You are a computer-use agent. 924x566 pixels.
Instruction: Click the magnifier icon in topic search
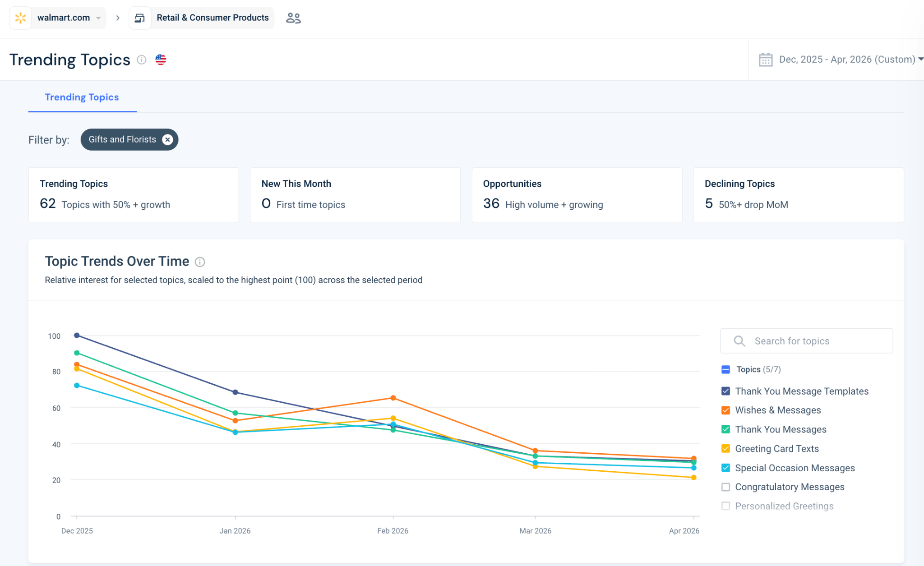coord(739,341)
